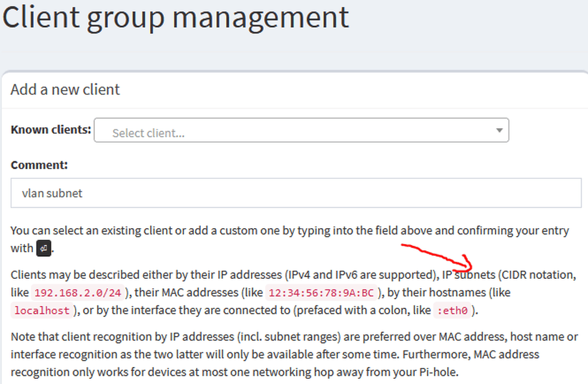
Task: Click the "Client group management" page title
Action: [x=176, y=17]
